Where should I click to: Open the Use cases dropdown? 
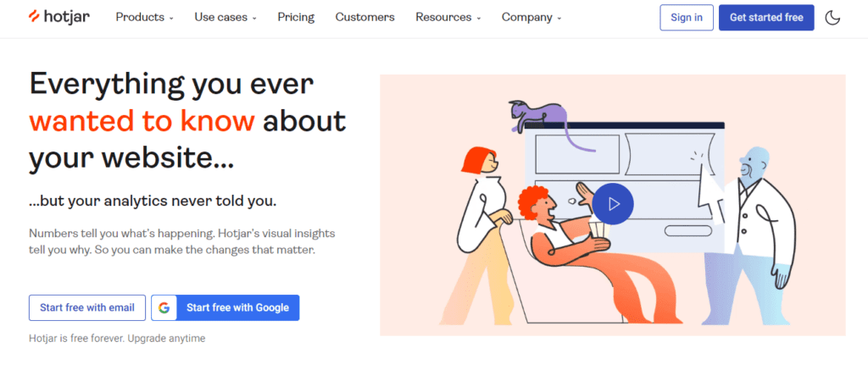click(225, 17)
